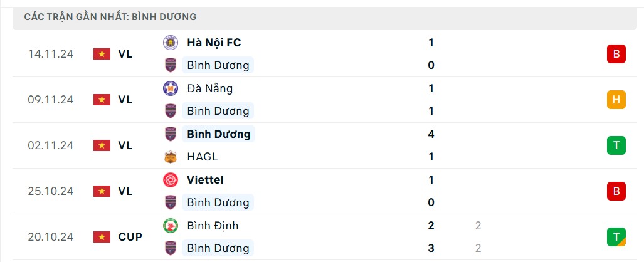
Task: Click the Vietnam flag beside 14.11.24 match
Action: point(101,54)
